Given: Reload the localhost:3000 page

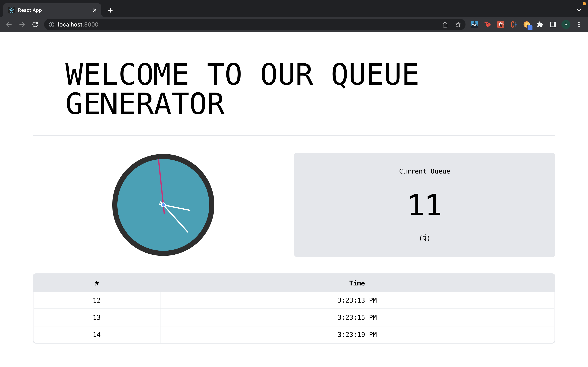Looking at the screenshot, I should (x=35, y=24).
